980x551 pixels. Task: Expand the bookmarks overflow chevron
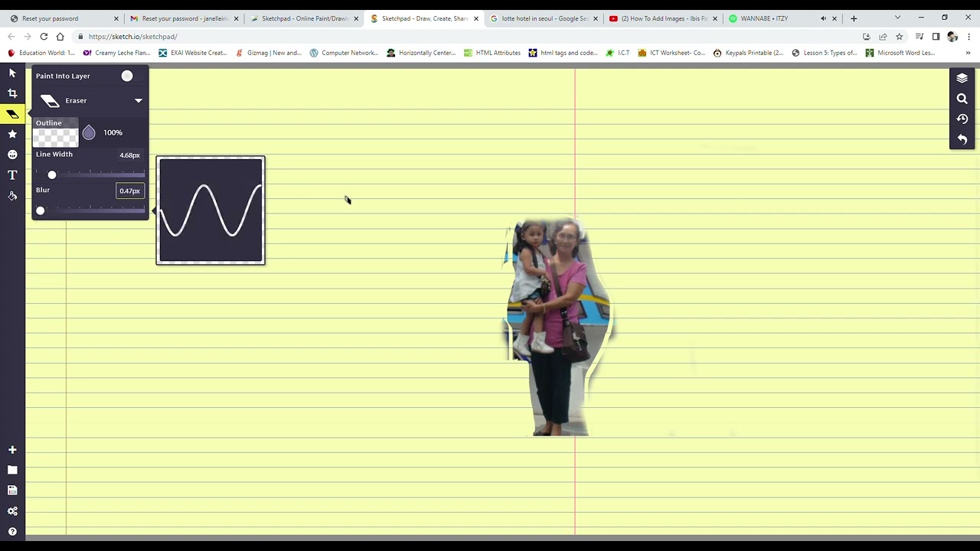968,53
